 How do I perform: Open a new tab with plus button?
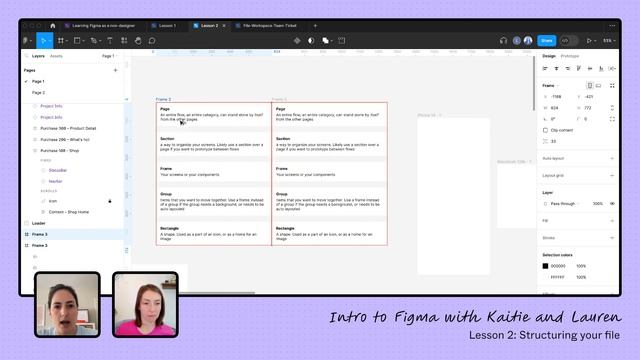pos(315,26)
